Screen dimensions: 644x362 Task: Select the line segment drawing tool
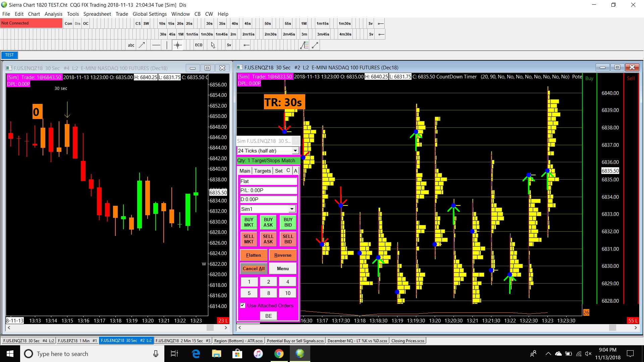315,45
